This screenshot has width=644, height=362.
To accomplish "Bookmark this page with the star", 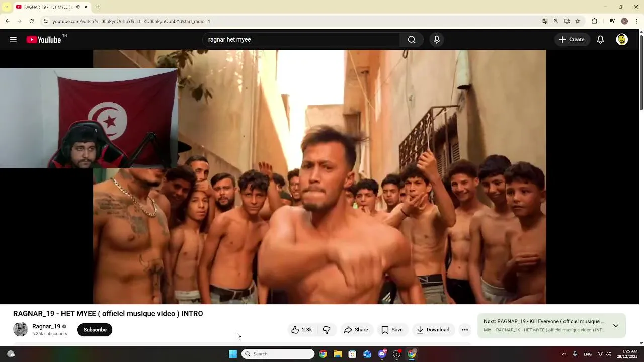I will [x=578, y=21].
